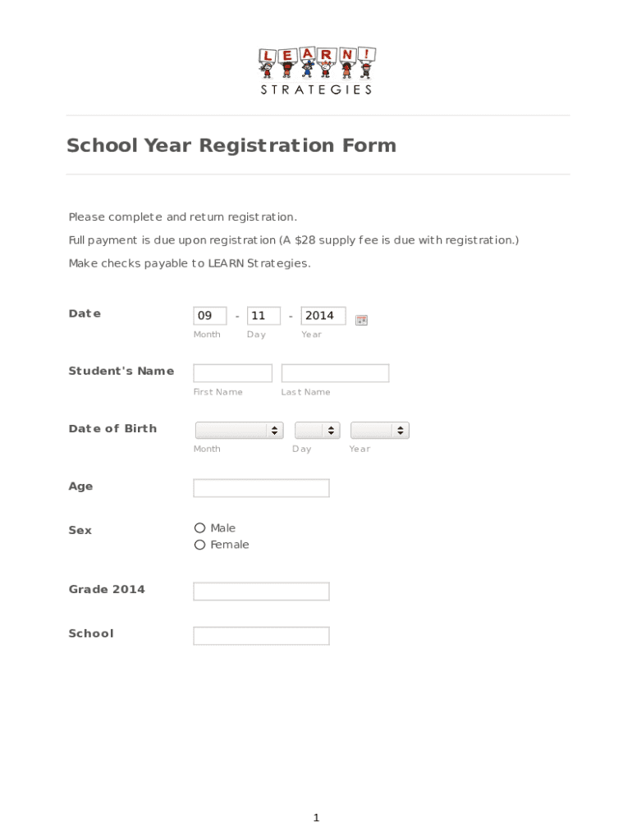
Task: Click the School Year Registration Form heading
Action: (231, 145)
